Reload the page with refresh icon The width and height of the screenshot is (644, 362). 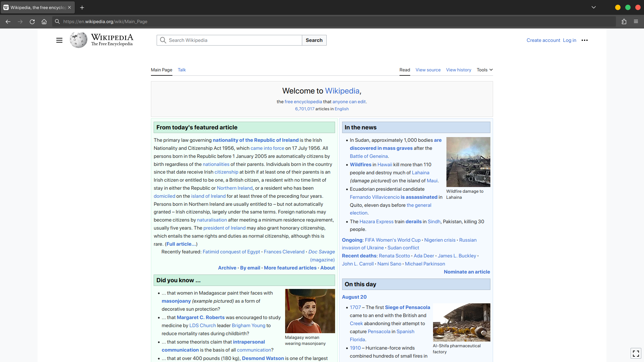[x=32, y=21]
